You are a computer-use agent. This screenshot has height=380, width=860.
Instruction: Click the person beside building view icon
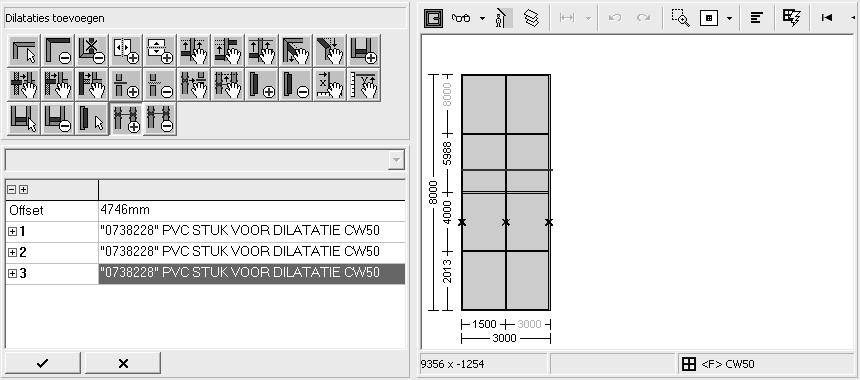click(x=503, y=18)
